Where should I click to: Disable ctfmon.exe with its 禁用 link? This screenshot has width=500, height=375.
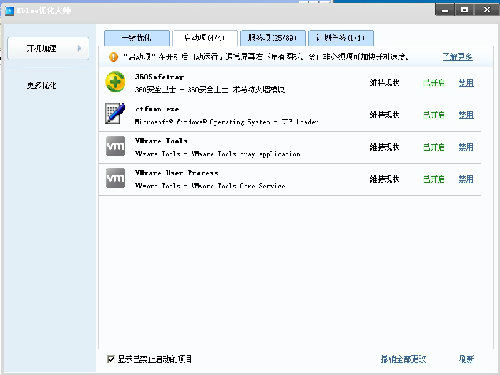click(x=466, y=115)
